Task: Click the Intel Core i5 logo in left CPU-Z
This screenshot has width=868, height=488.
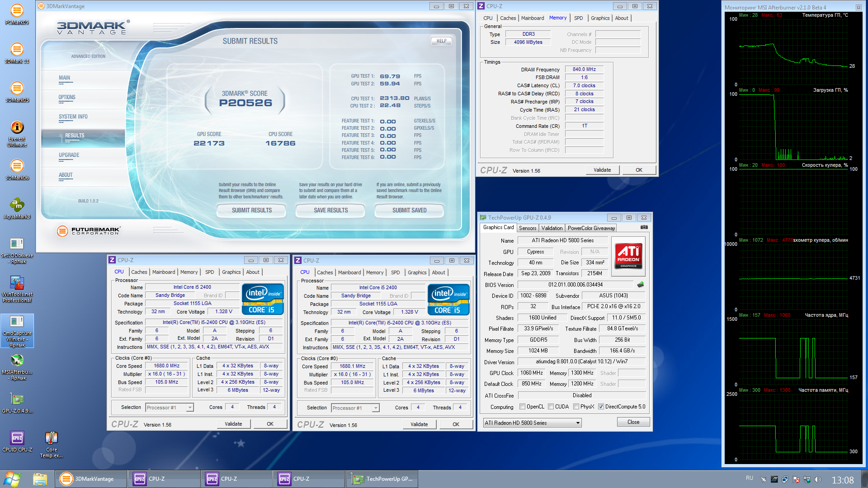Action: [263, 299]
